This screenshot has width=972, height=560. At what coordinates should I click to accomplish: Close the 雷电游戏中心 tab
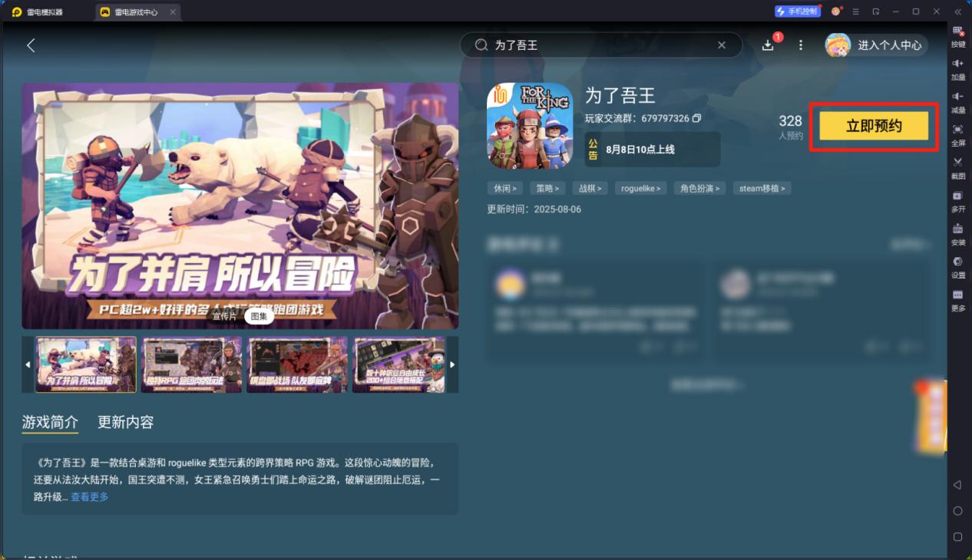(x=173, y=12)
